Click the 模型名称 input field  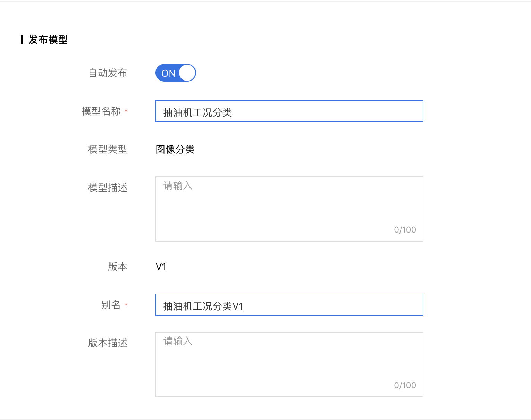(x=289, y=111)
